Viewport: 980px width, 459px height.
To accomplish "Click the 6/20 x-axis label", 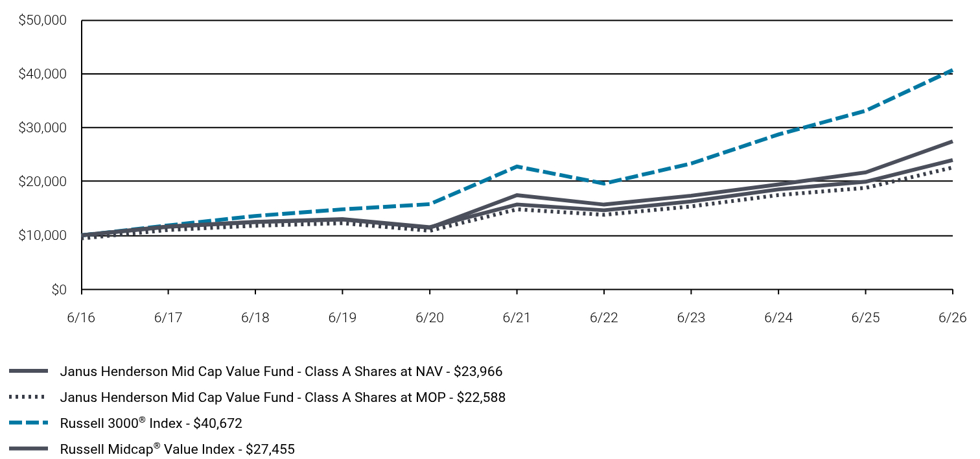I will pyautogui.click(x=430, y=318).
